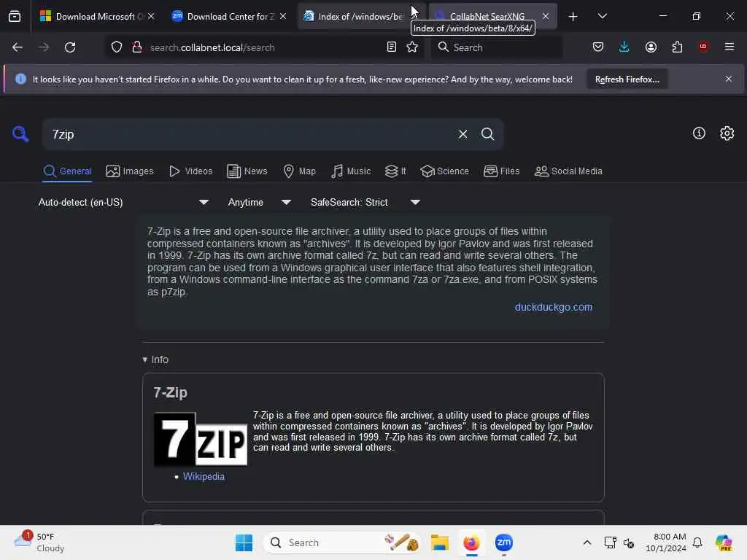Open the Pocket save icon
The image size is (747, 560).
(x=598, y=47)
